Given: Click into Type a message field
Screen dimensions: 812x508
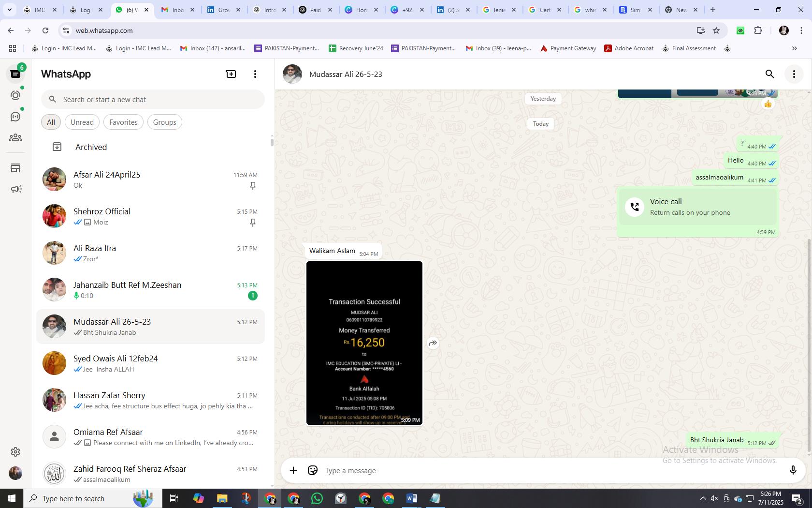Looking at the screenshot, I should coord(551,470).
